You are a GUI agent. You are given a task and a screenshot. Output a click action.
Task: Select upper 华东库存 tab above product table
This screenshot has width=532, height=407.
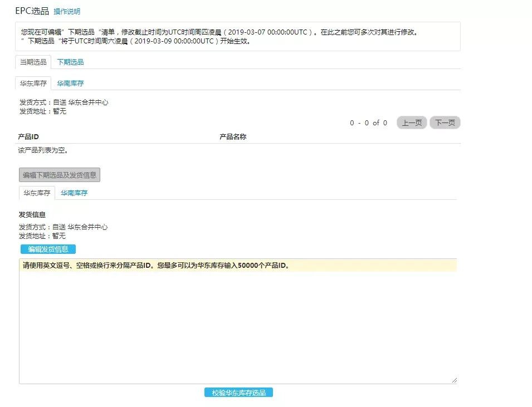click(x=33, y=84)
